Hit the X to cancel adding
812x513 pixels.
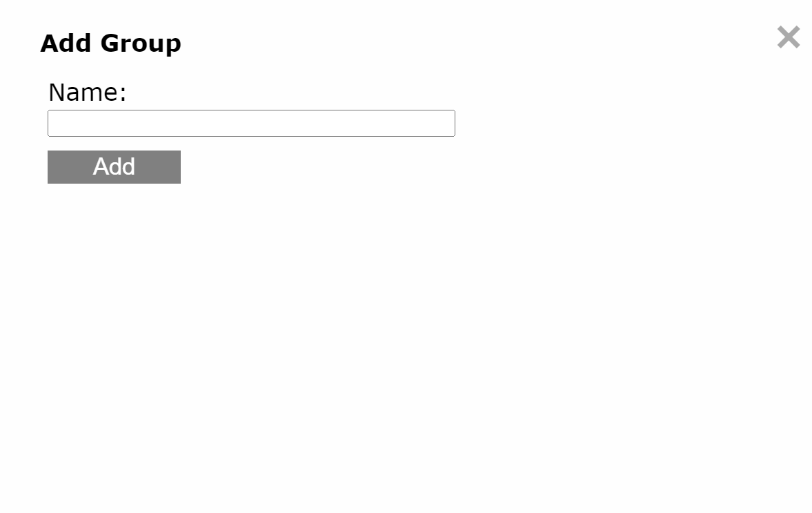pos(788,37)
